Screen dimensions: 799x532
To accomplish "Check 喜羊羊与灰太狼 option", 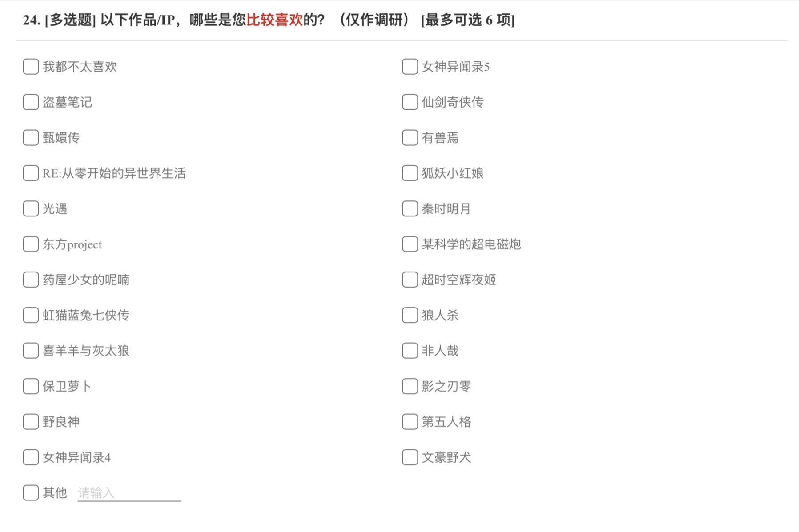I will (x=31, y=351).
